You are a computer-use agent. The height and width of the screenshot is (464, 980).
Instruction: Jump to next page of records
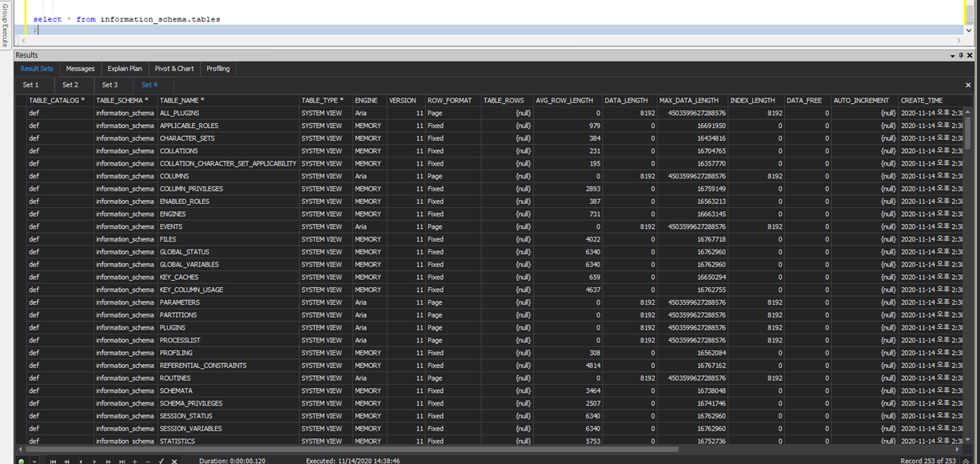pyautogui.click(x=108, y=461)
